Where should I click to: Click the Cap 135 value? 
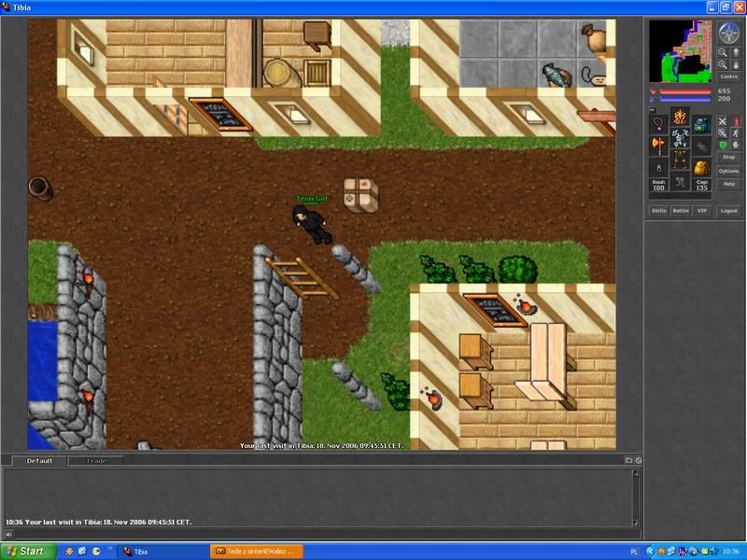(702, 185)
